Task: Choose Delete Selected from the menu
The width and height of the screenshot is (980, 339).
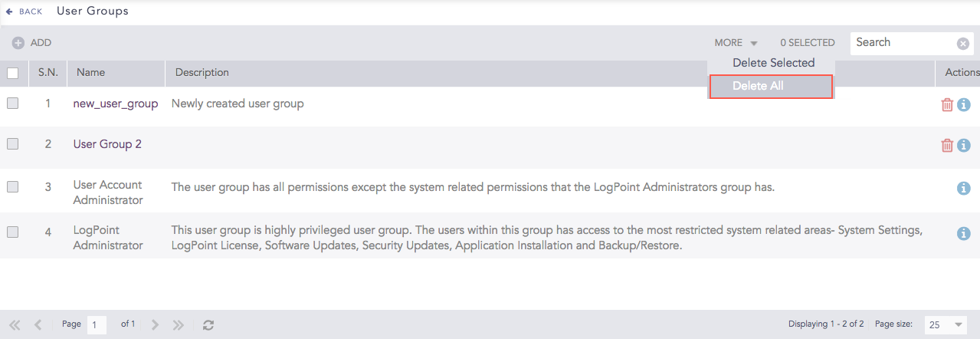Action: coord(773,63)
